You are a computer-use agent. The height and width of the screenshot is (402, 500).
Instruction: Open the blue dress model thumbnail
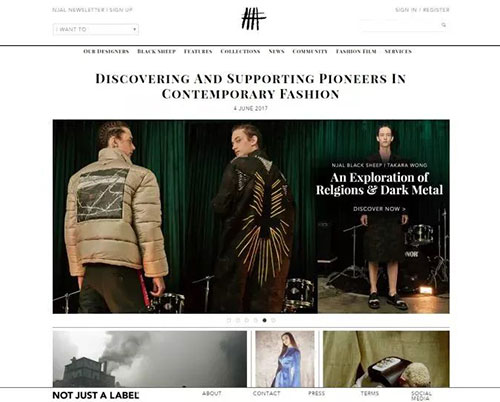tap(285, 359)
